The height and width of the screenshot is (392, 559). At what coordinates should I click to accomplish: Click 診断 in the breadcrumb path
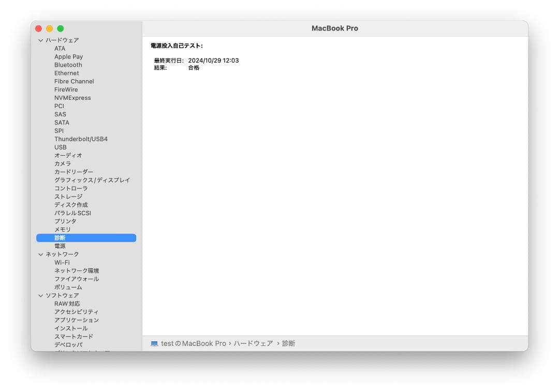tap(288, 343)
